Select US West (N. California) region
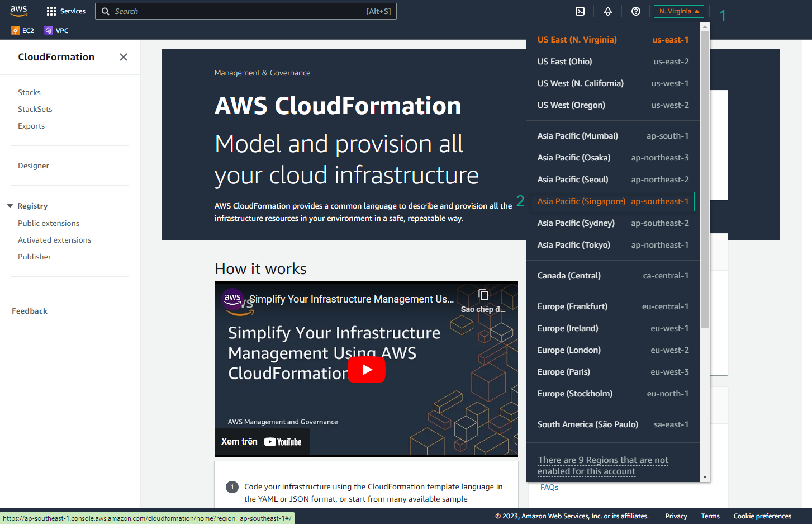Screen dimensions: 812x524 [613, 83]
